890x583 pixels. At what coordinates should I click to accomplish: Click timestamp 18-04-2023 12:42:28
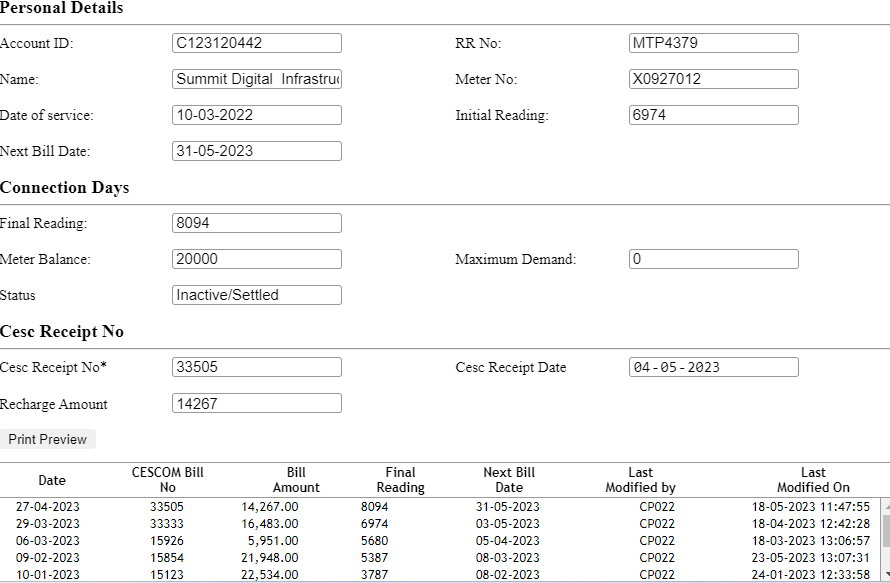(811, 524)
